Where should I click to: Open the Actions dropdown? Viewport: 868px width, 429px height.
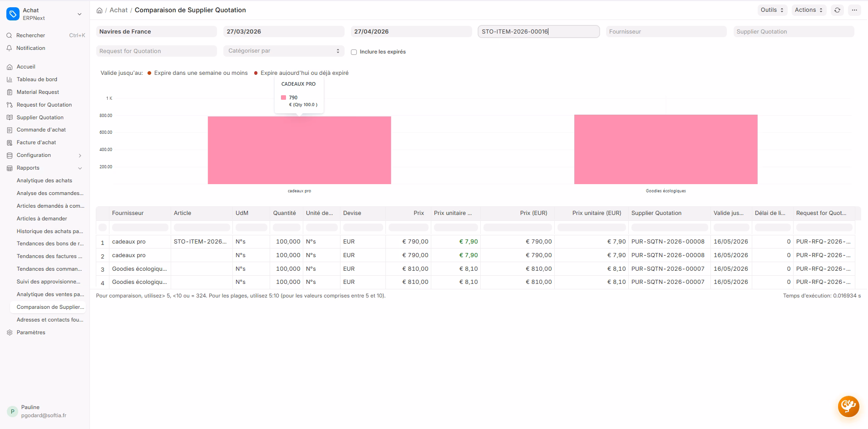809,10
